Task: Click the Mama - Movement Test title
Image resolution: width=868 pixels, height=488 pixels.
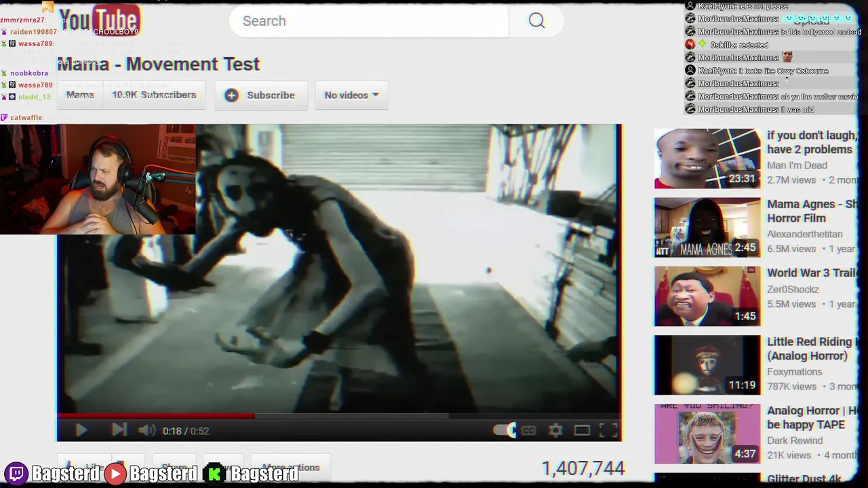Action: point(159,64)
